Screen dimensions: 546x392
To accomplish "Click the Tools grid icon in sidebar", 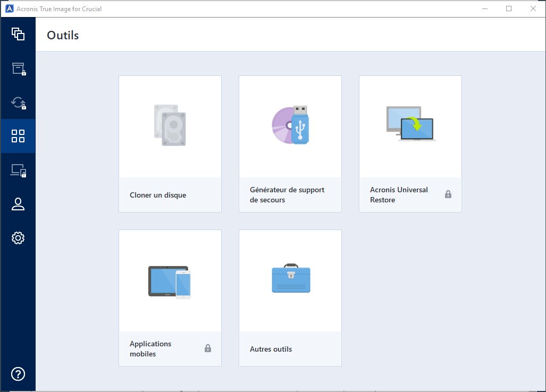I will [18, 136].
